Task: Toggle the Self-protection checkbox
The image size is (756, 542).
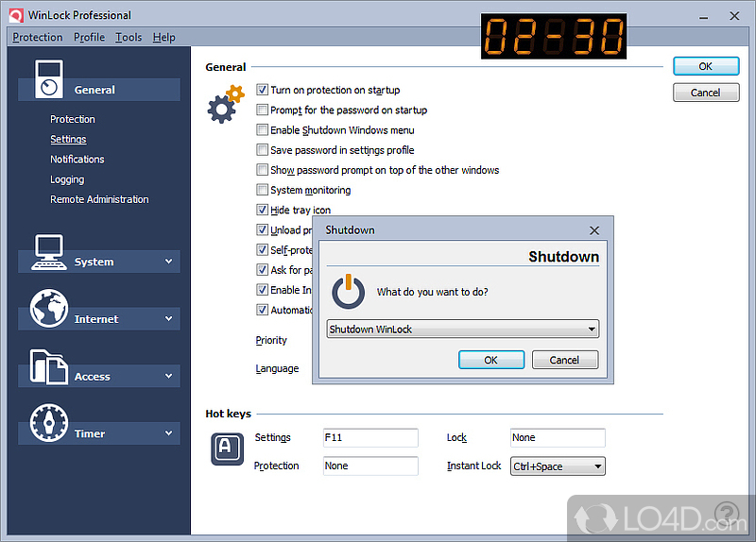Action: 262,249
